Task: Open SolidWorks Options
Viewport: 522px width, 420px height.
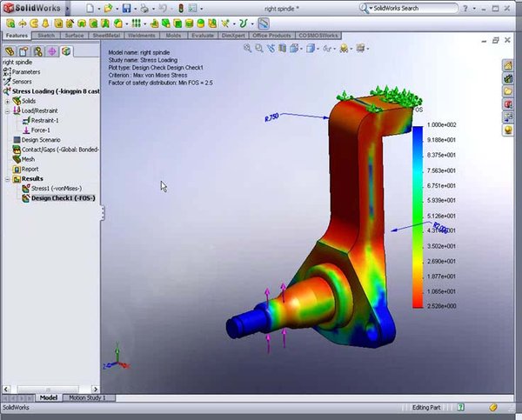Action: [x=193, y=9]
